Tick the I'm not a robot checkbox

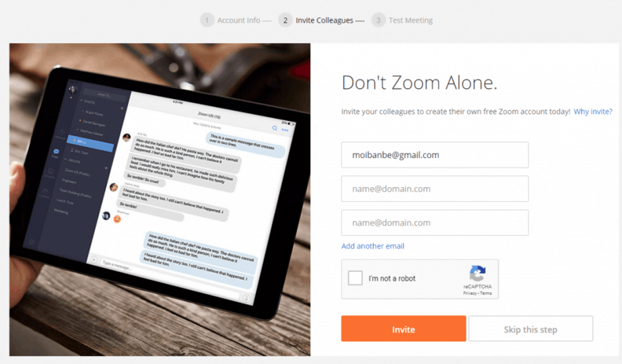(x=355, y=278)
